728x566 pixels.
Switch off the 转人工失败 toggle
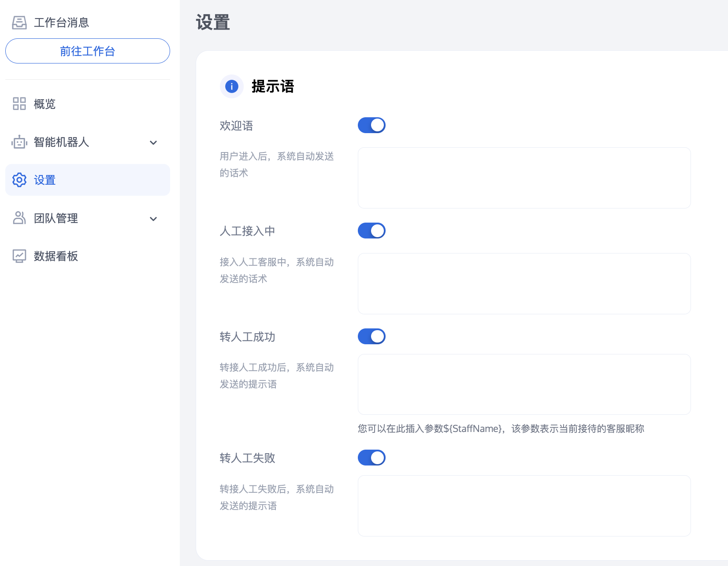[x=371, y=458]
